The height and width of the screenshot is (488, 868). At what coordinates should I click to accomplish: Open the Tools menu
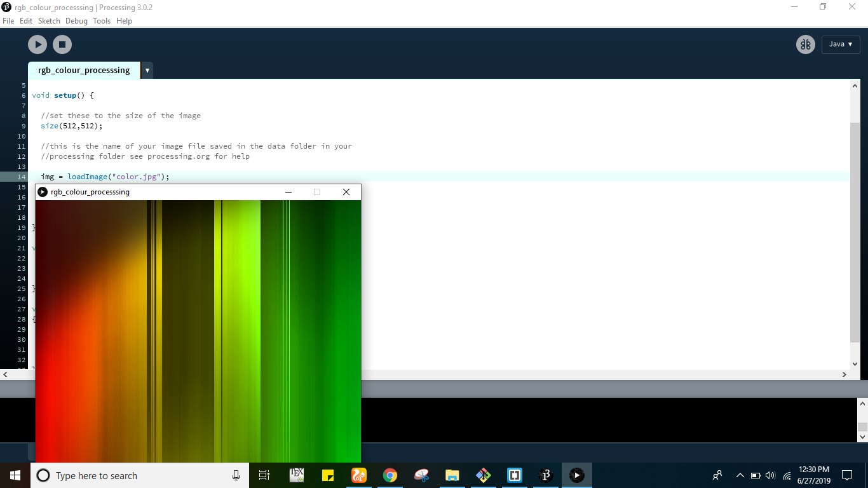102,21
